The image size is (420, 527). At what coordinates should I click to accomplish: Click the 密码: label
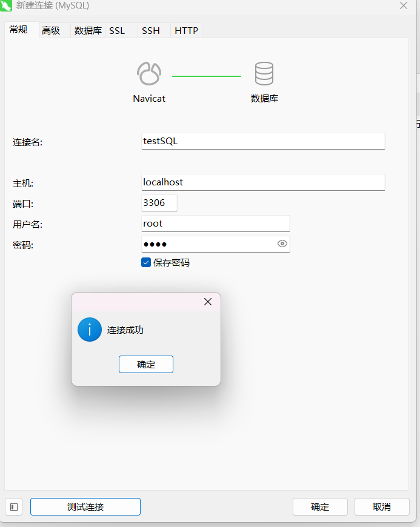pos(23,245)
